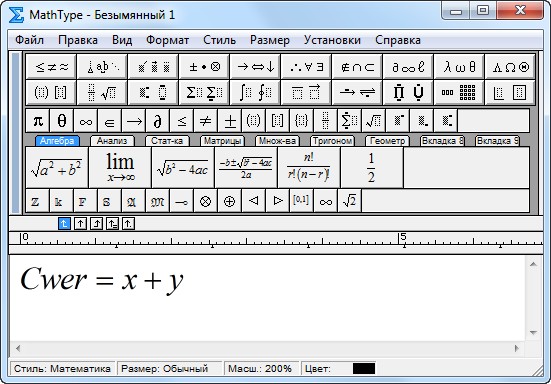This screenshot has width=551, height=384.
Task: Click the black color swatch in status bar
Action: click(364, 369)
